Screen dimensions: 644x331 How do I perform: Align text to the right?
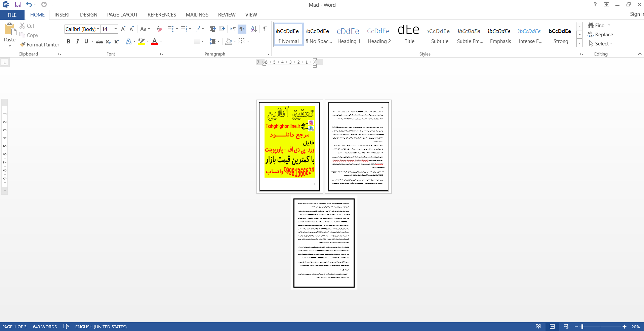coord(188,41)
